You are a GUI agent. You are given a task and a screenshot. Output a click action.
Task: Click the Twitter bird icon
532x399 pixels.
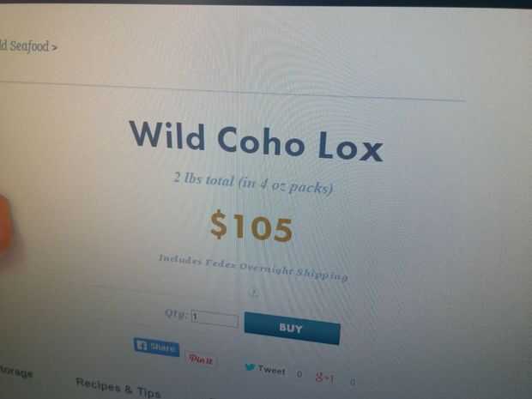pos(250,367)
